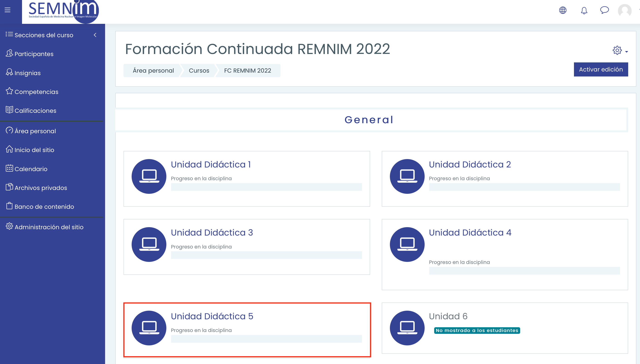
Task: Open Unidad Didáctica 4 link
Action: 470,233
